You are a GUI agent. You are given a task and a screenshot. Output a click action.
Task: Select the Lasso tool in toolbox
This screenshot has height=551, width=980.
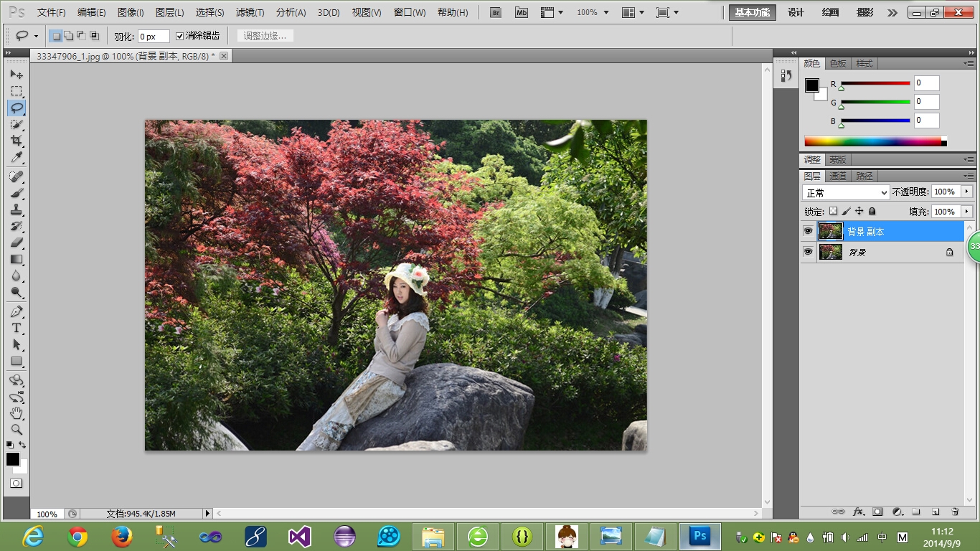point(17,108)
